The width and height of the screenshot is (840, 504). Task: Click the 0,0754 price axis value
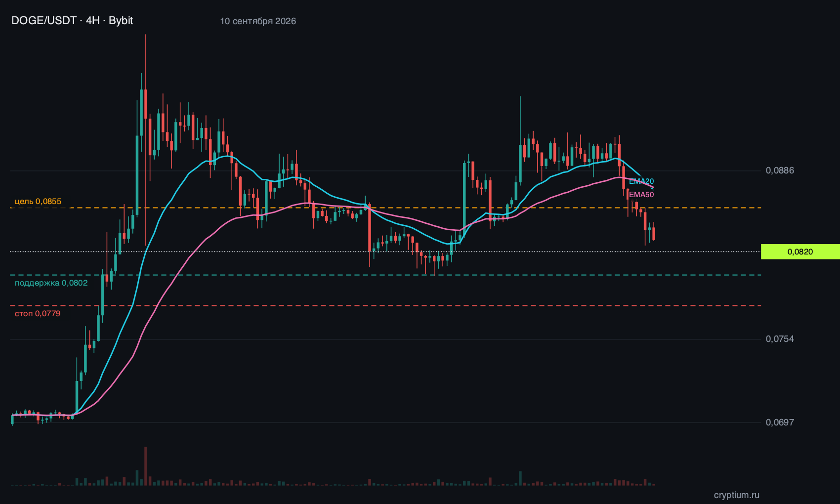click(x=780, y=339)
